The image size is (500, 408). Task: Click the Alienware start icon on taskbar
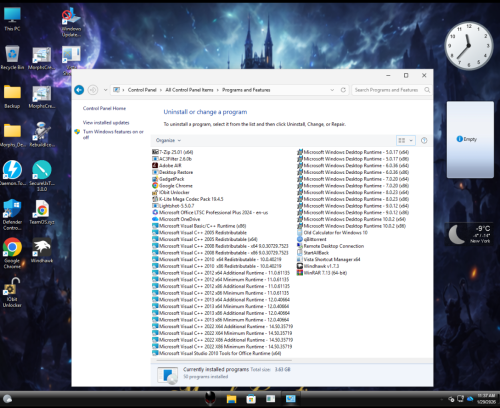click(x=210, y=398)
